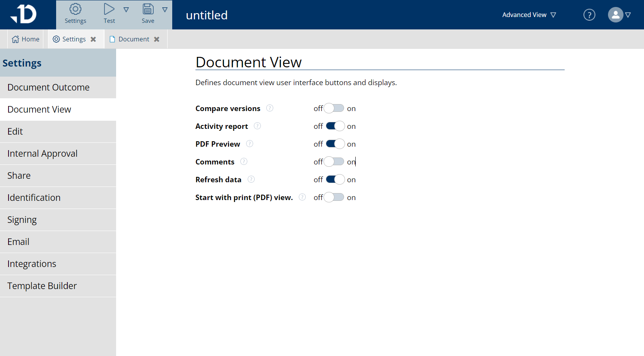Close the Document tab
The height and width of the screenshot is (356, 644).
(x=157, y=39)
